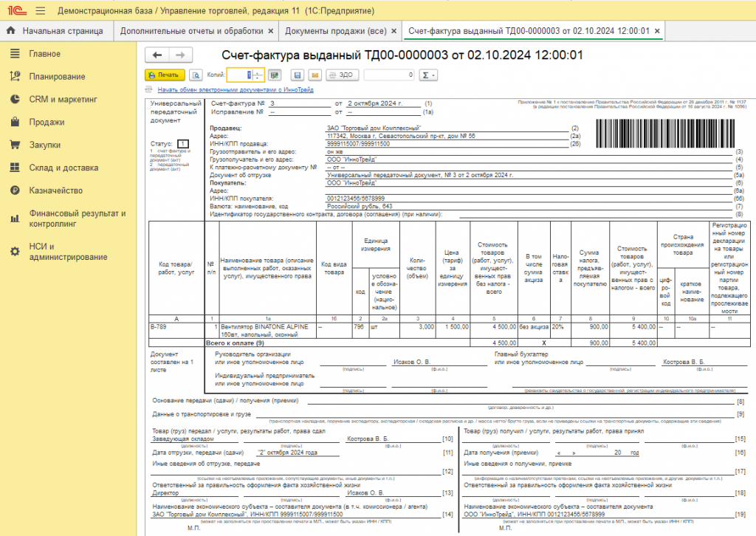Open the sum Σ dropdown
Image resolution: width=756 pixels, height=536 pixels.
click(x=428, y=75)
